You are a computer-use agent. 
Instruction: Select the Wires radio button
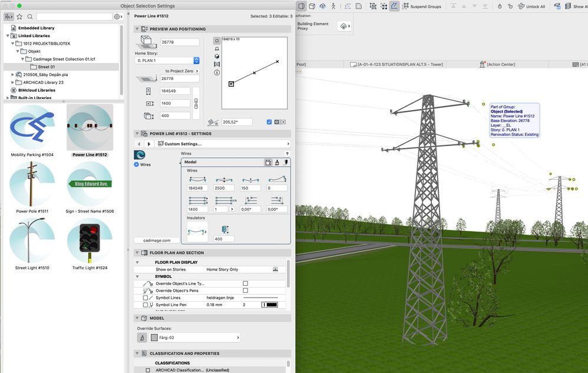coord(137,165)
